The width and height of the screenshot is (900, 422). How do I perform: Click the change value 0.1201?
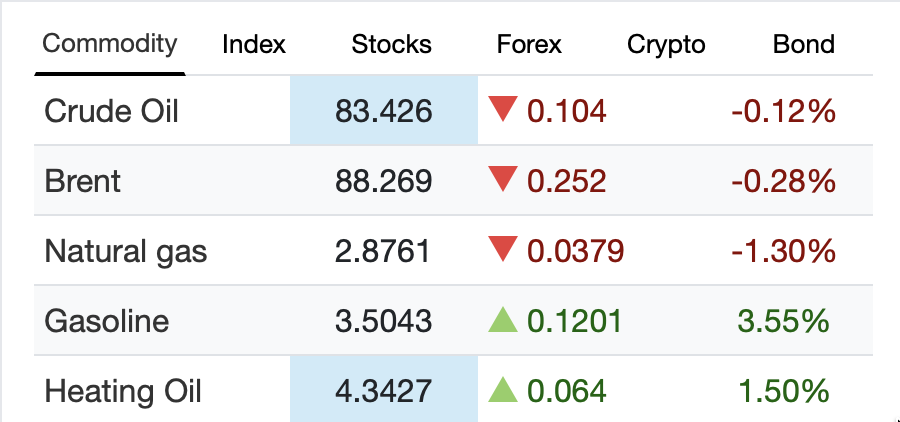(575, 321)
